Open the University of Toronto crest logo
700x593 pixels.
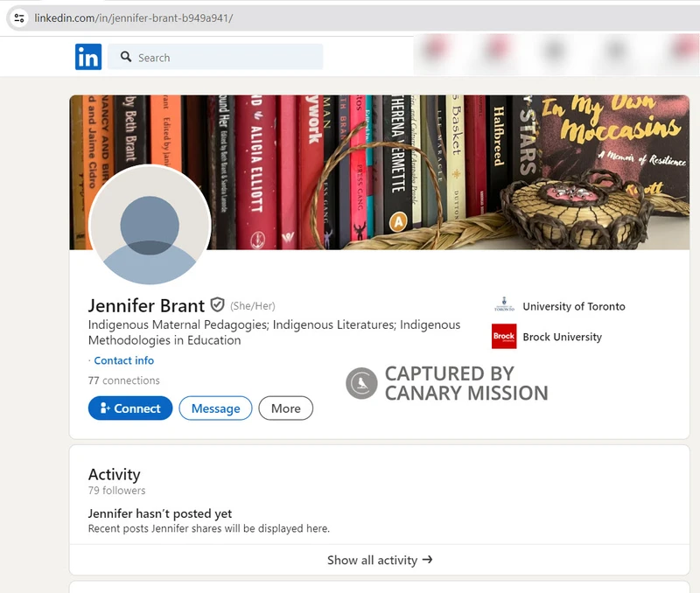(504, 306)
